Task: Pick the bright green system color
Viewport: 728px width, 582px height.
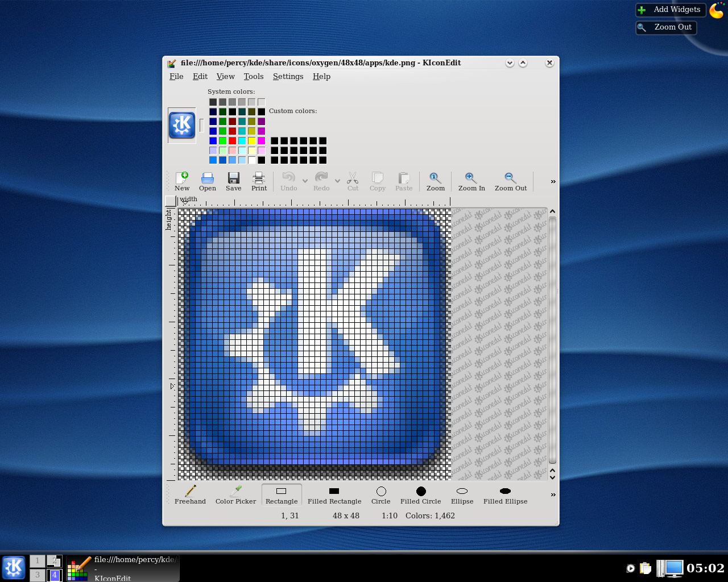Action: click(x=222, y=141)
